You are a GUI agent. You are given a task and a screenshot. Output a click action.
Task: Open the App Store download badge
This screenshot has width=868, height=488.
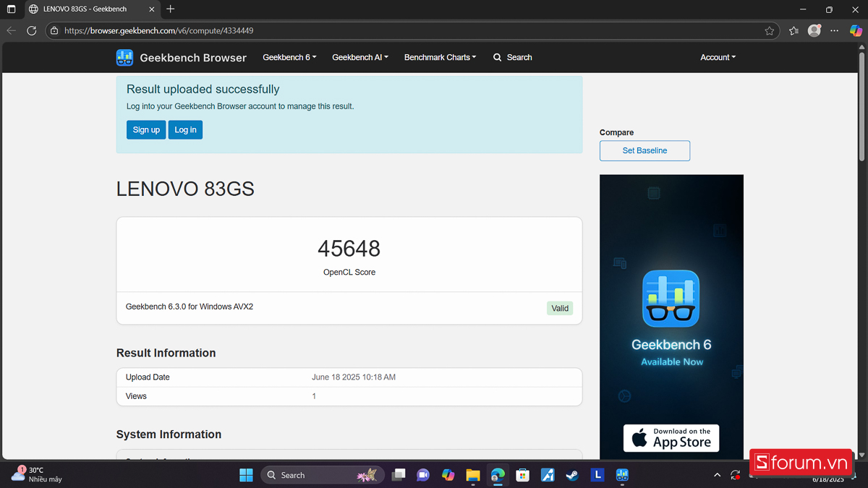tap(671, 438)
